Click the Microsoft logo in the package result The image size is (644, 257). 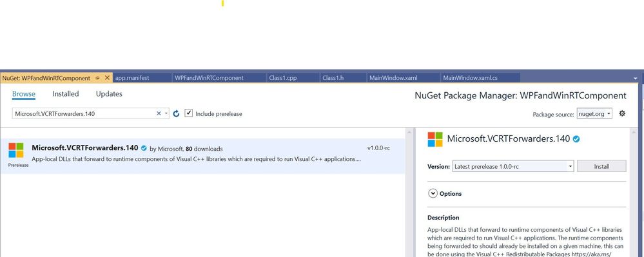(x=16, y=150)
